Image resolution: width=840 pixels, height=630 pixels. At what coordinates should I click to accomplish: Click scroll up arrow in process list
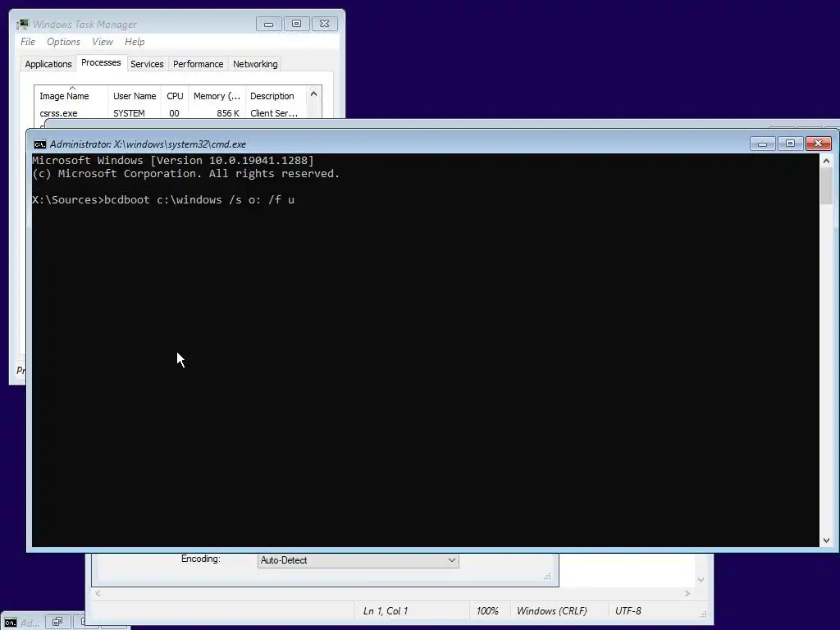click(314, 94)
